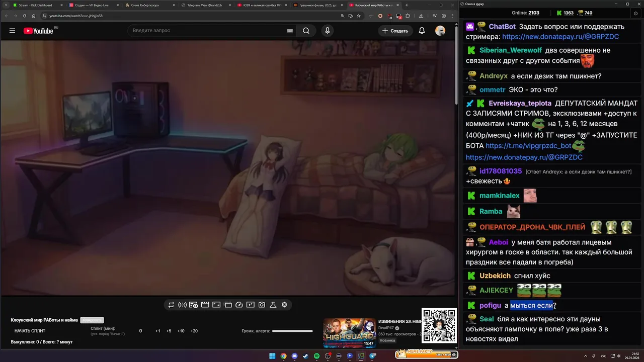Click НАЧАТЬ СПЛИТ button
The height and width of the screenshot is (362, 644).
[x=30, y=331]
